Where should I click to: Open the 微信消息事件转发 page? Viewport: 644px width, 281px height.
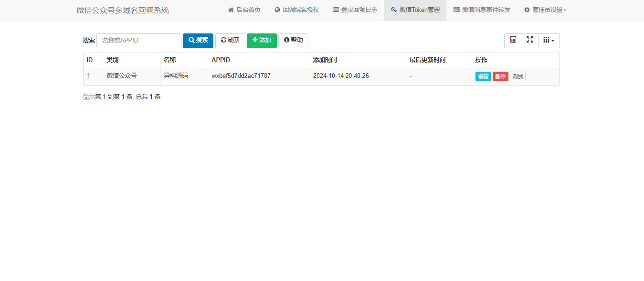tap(482, 10)
